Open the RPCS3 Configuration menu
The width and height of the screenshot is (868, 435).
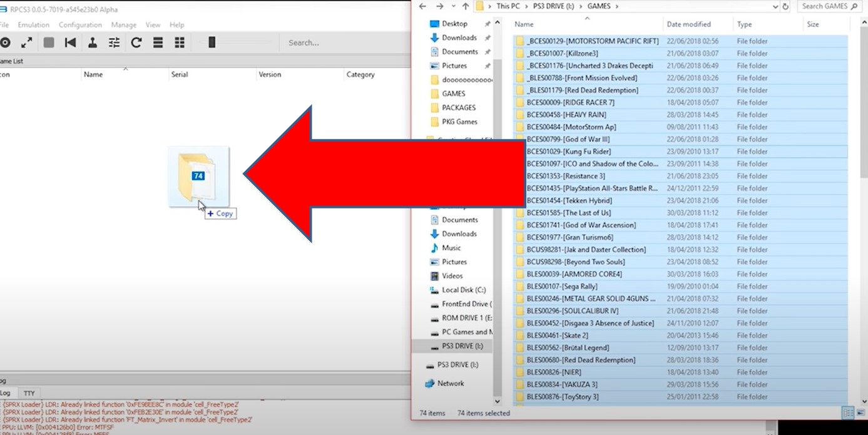pos(80,25)
